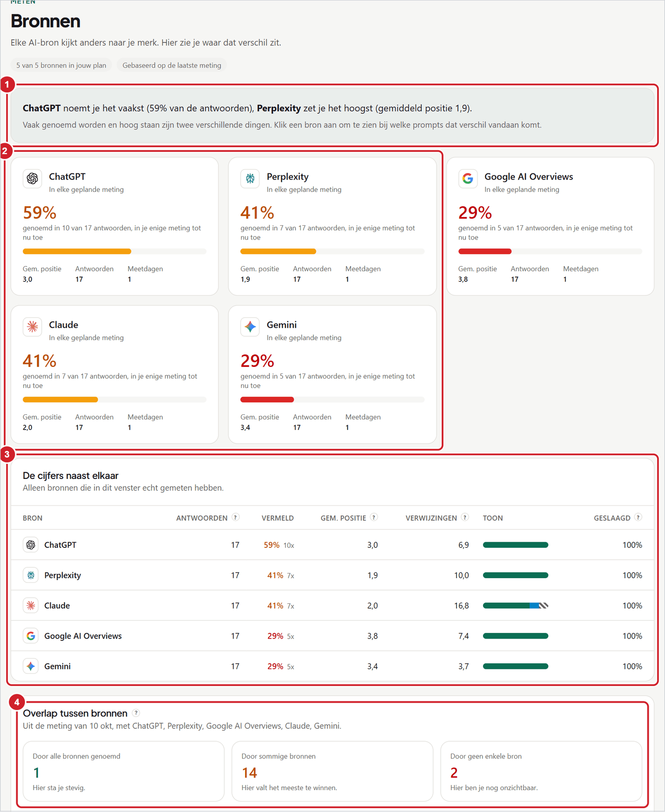The image size is (665, 812).
Task: Click the ChatGPT icon in the table row
Action: tap(31, 545)
